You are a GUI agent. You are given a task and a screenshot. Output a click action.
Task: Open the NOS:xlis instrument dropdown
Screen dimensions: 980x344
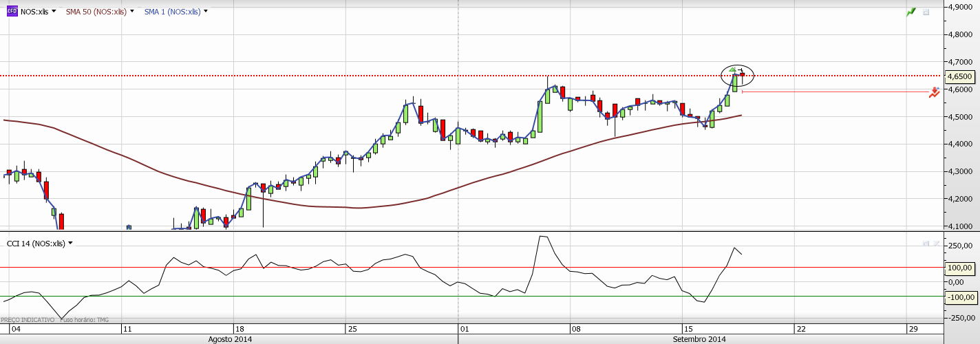pyautogui.click(x=54, y=12)
